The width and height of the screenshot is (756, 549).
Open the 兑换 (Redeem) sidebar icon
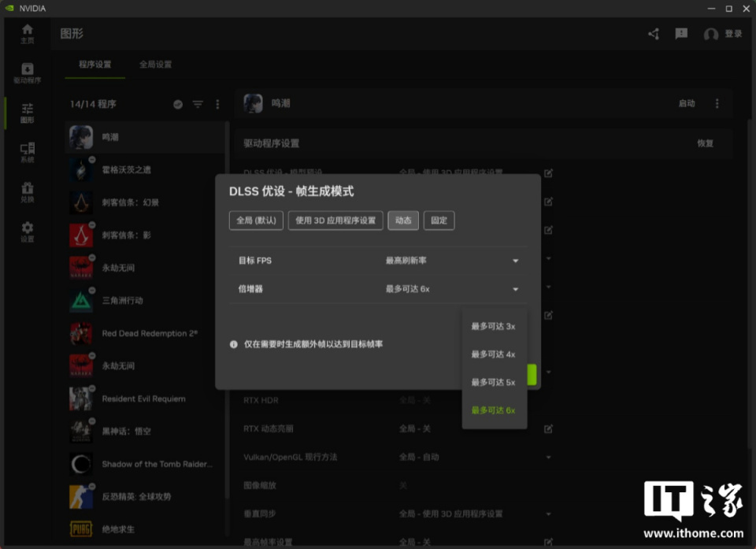(26, 191)
